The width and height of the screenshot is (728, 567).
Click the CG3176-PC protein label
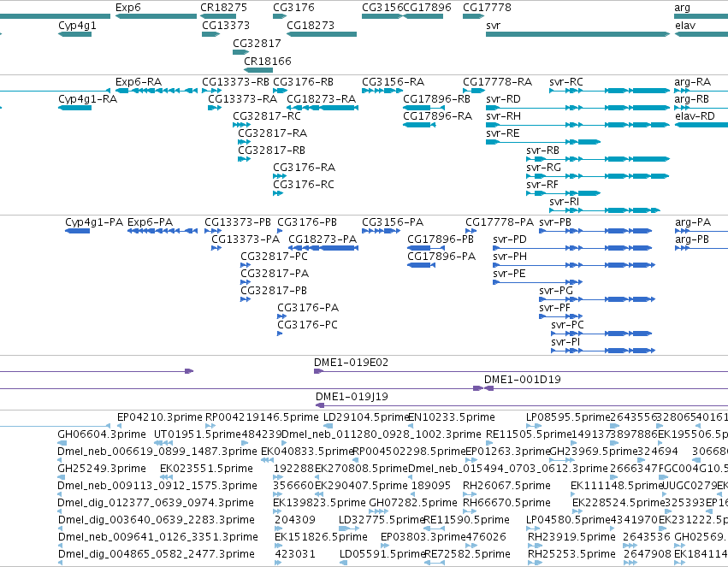coord(307,324)
